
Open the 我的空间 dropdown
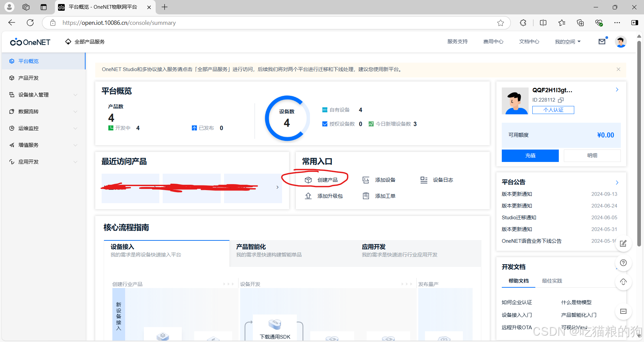tap(568, 41)
